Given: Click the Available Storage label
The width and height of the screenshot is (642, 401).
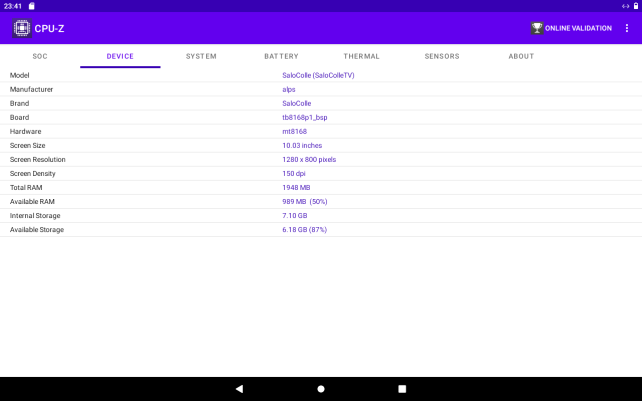Looking at the screenshot, I should pos(37,230).
